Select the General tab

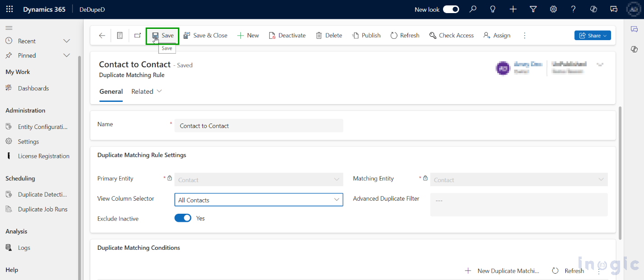click(x=111, y=92)
